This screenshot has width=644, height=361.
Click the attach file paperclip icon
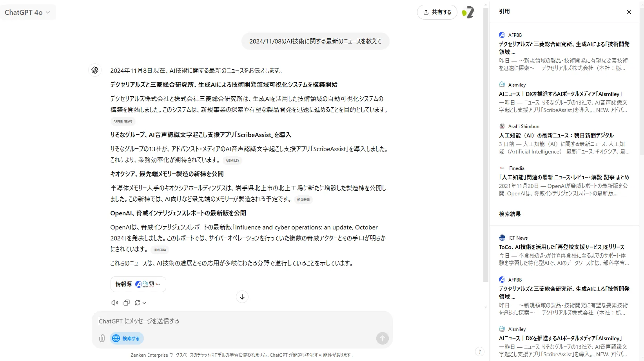click(102, 338)
